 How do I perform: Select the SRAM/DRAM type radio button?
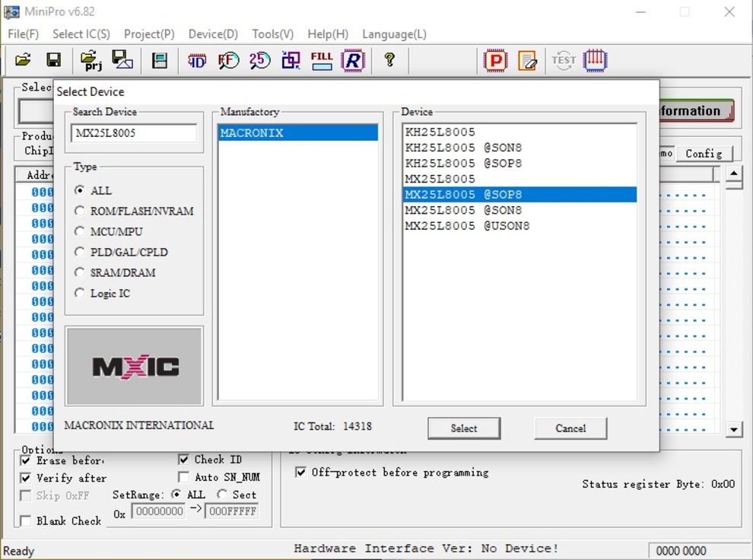tap(80, 272)
